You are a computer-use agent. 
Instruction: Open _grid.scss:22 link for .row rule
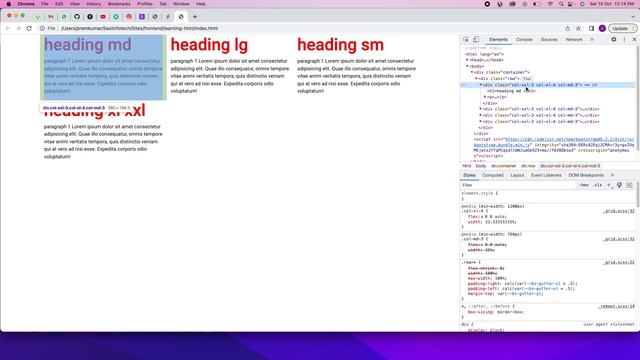click(x=619, y=262)
